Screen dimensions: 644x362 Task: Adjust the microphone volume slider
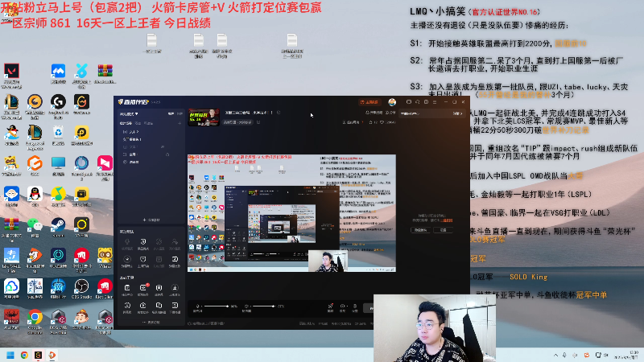click(216, 306)
